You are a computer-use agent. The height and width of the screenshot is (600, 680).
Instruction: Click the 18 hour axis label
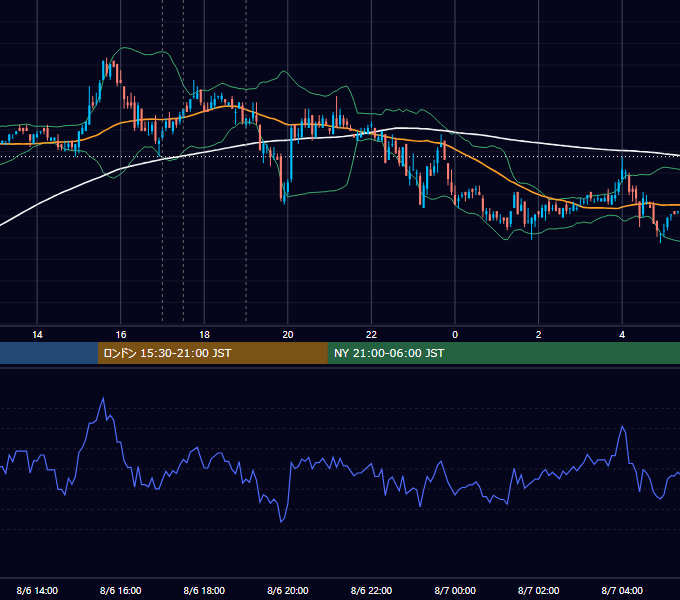(204, 335)
